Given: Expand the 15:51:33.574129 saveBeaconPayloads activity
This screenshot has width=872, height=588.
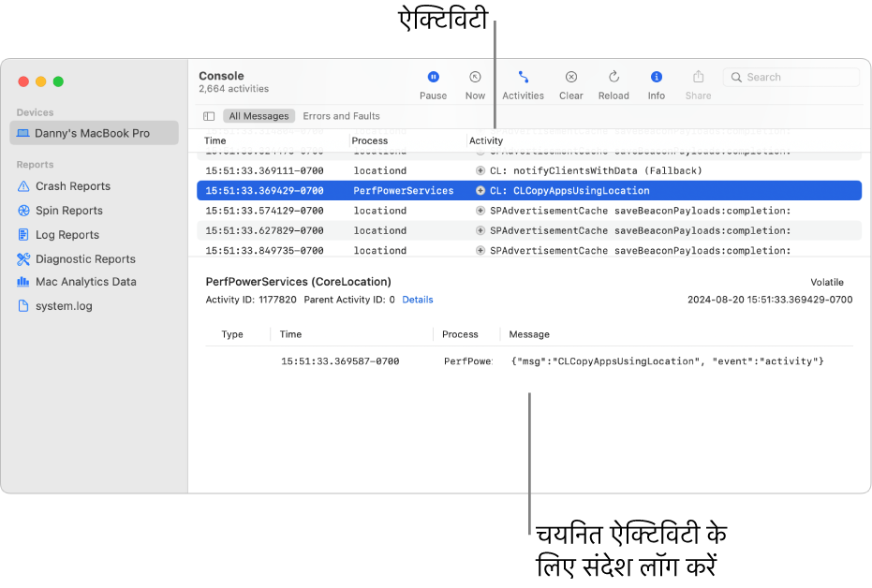Looking at the screenshot, I should (x=480, y=211).
